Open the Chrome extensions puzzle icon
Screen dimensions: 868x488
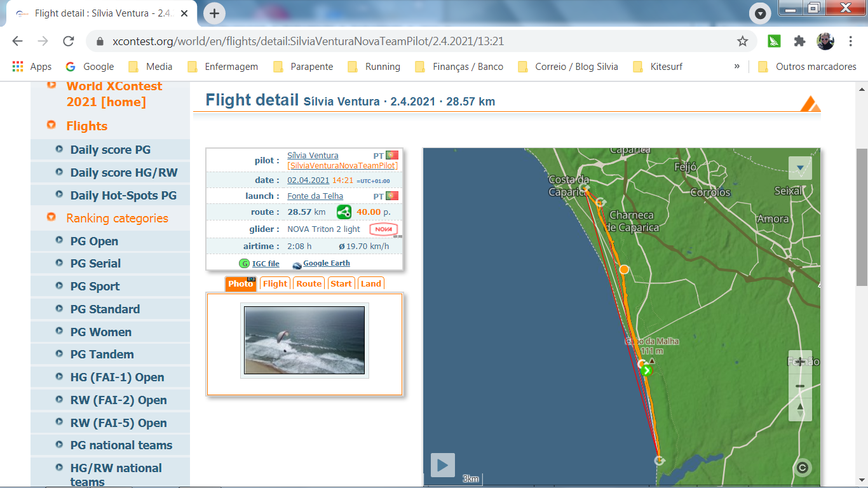[799, 41]
